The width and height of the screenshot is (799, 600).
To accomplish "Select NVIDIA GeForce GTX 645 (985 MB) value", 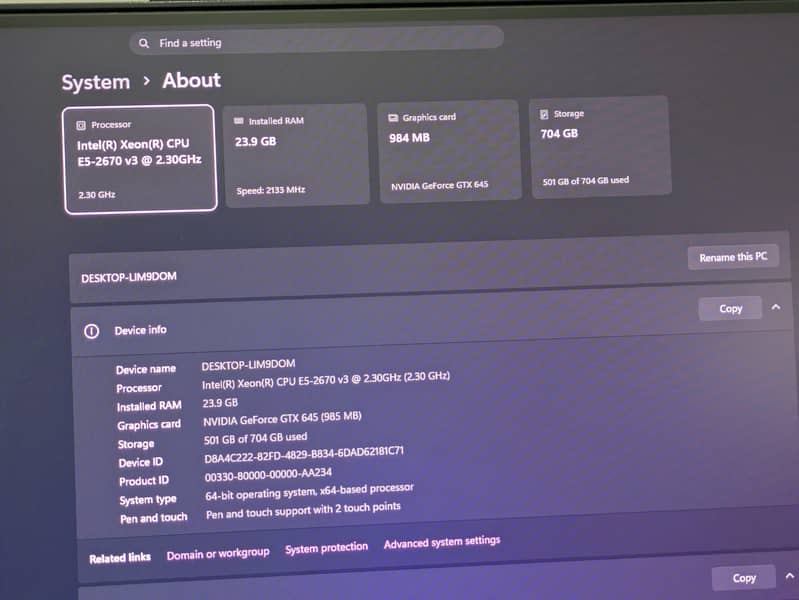I will (282, 419).
